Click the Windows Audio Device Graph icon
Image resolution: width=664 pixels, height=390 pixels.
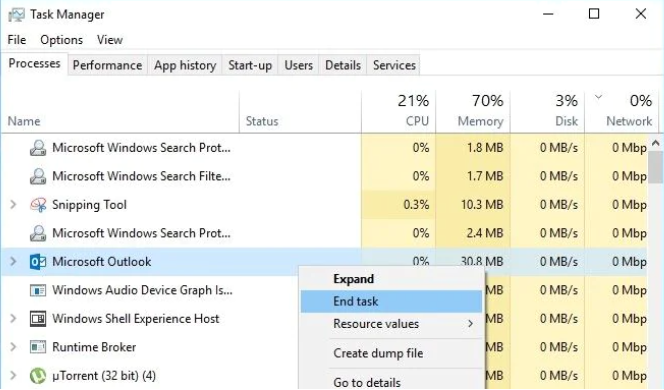click(x=38, y=290)
